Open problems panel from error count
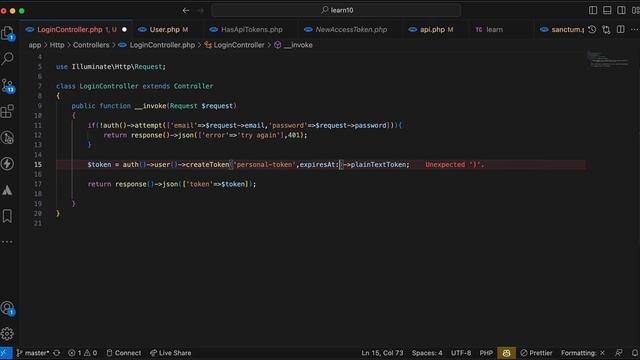 tap(82, 353)
